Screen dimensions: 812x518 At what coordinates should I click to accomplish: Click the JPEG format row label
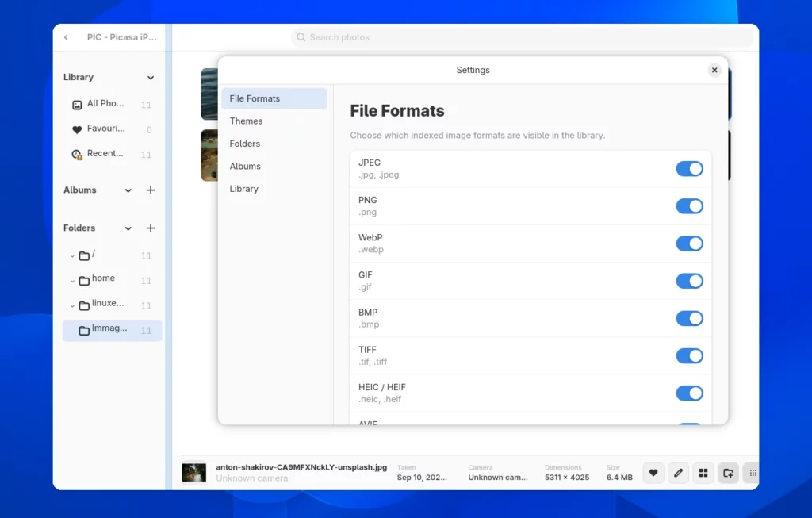click(x=370, y=163)
